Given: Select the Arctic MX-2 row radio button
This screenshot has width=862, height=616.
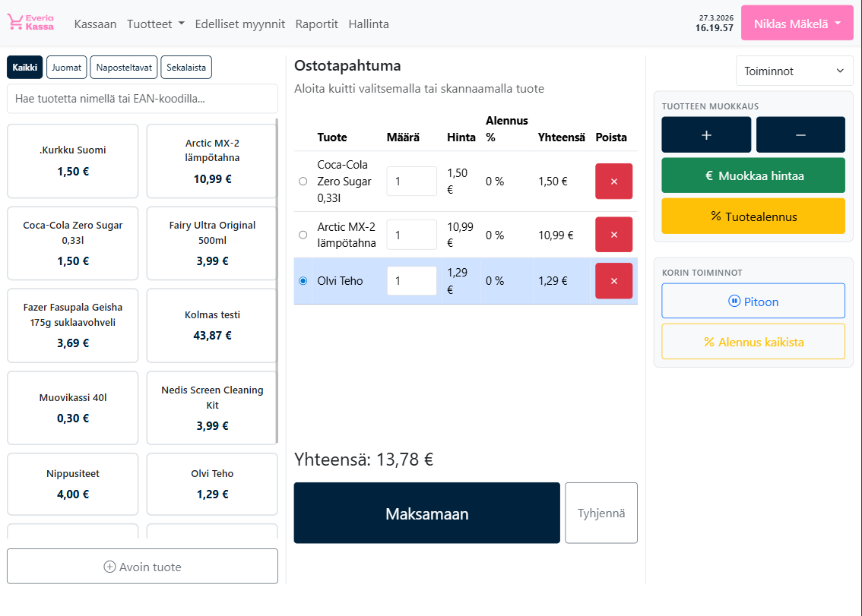Looking at the screenshot, I should point(303,235).
